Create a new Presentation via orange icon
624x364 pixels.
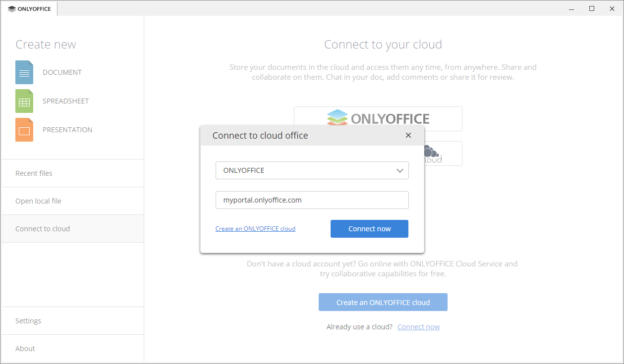tap(24, 130)
